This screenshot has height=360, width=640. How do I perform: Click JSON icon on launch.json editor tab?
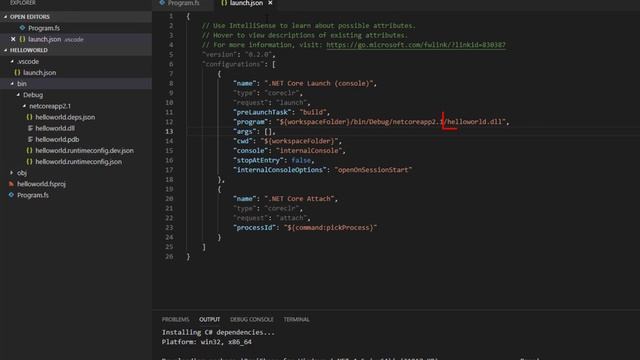click(x=224, y=3)
